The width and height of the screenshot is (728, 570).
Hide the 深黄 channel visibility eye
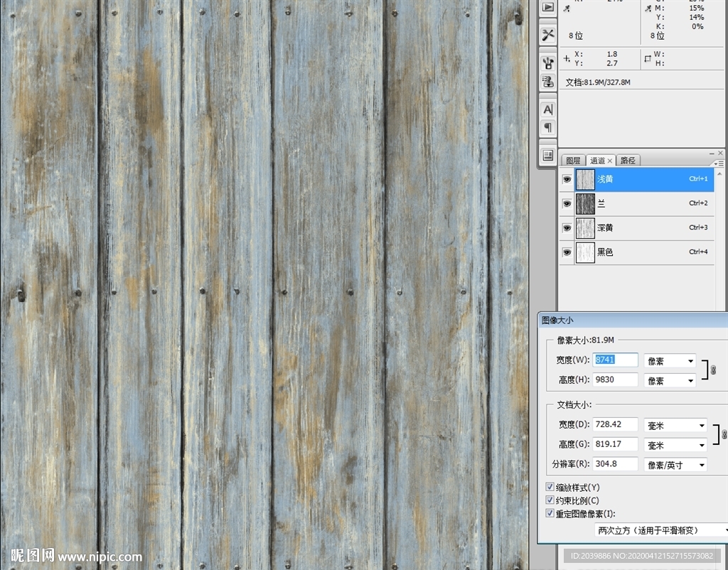(567, 228)
